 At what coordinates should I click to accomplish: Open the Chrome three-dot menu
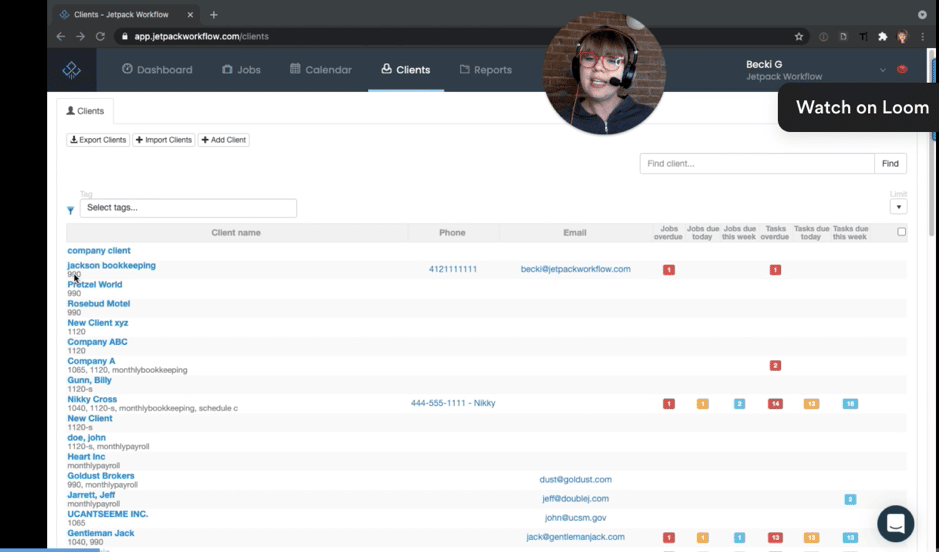pos(923,37)
